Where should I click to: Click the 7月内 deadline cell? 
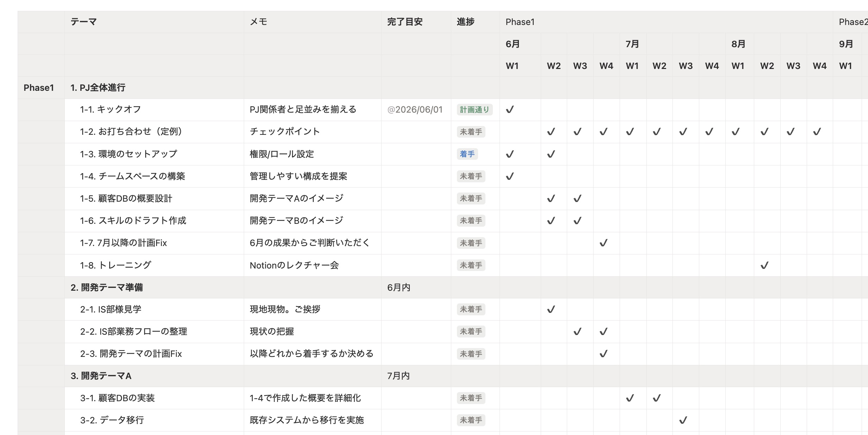[x=416, y=376]
